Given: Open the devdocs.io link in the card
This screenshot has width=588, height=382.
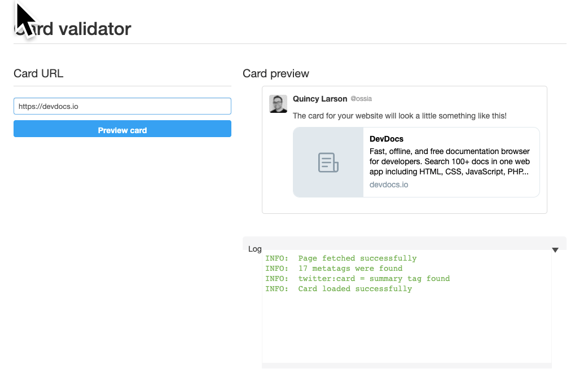Looking at the screenshot, I should click(x=388, y=184).
